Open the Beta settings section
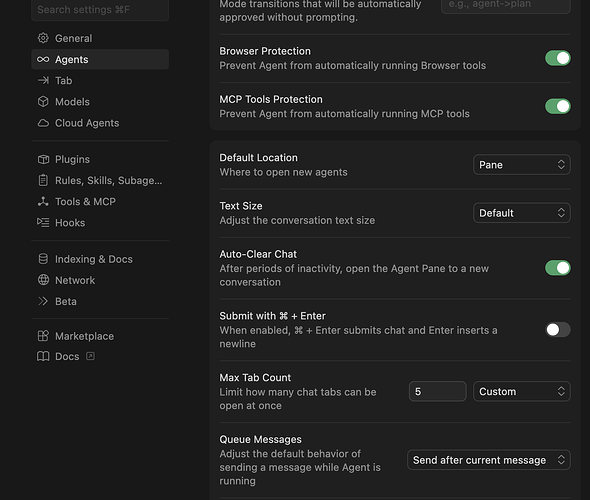590x500 pixels. pyautogui.click(x=100, y=301)
